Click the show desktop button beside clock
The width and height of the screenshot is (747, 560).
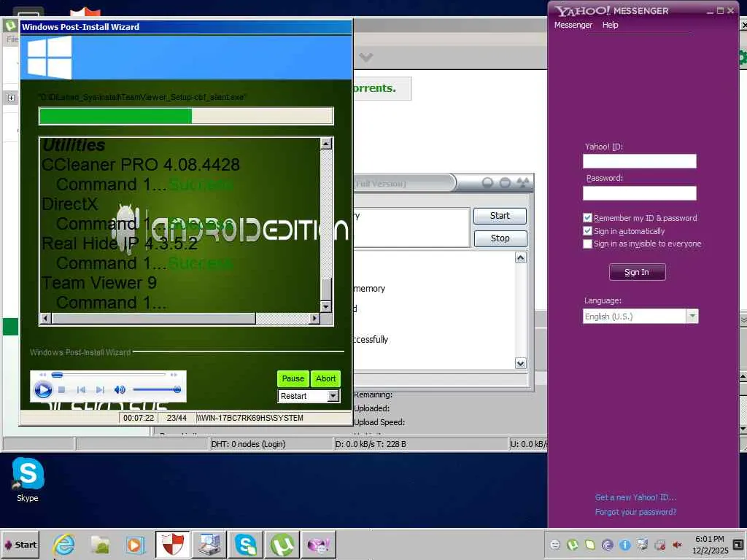tap(738, 544)
